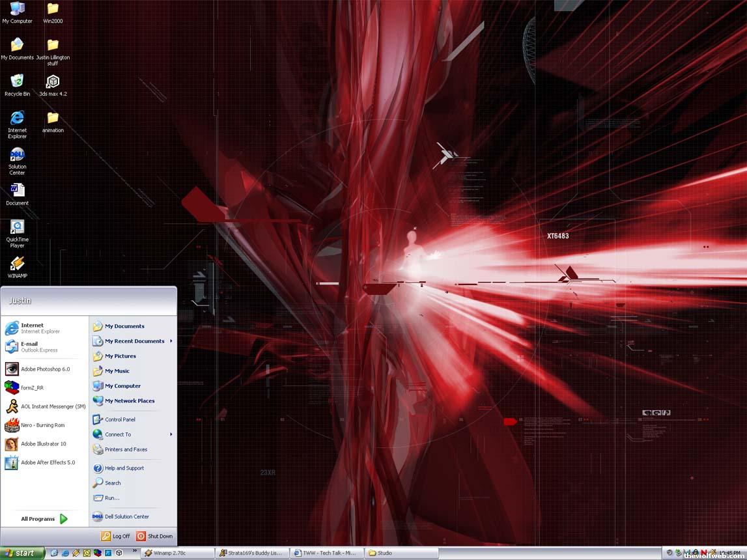Start Adobe After Effects 5.0

(47, 462)
